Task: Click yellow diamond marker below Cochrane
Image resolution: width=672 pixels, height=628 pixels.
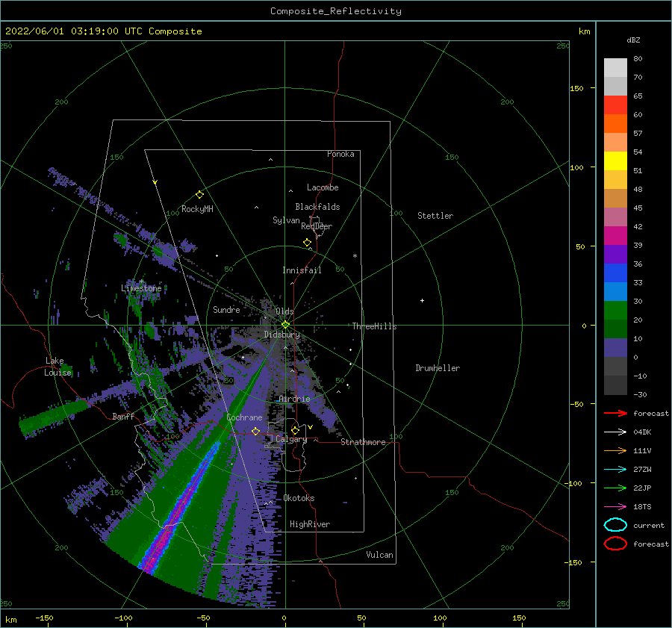Action: click(x=256, y=431)
